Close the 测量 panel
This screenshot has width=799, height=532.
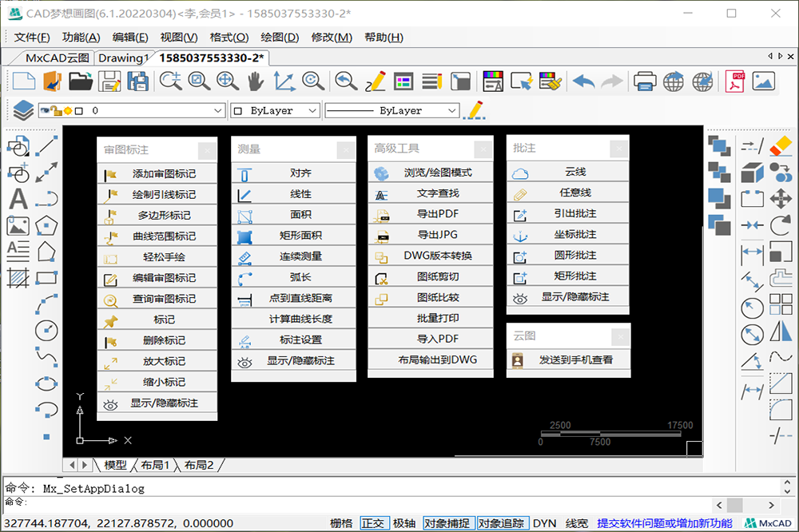coord(345,149)
